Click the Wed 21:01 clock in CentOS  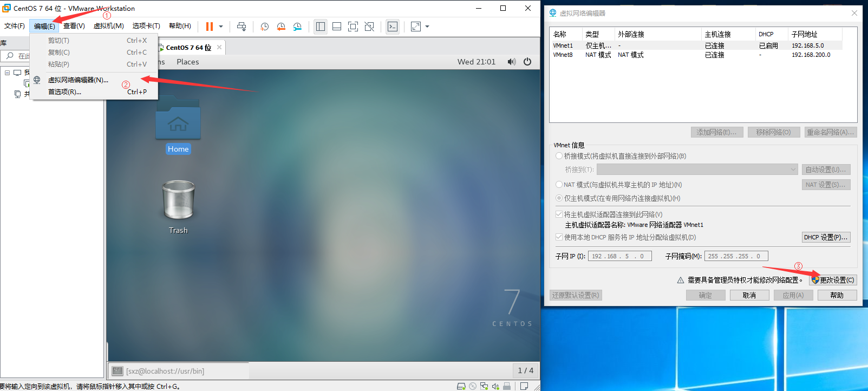point(477,62)
